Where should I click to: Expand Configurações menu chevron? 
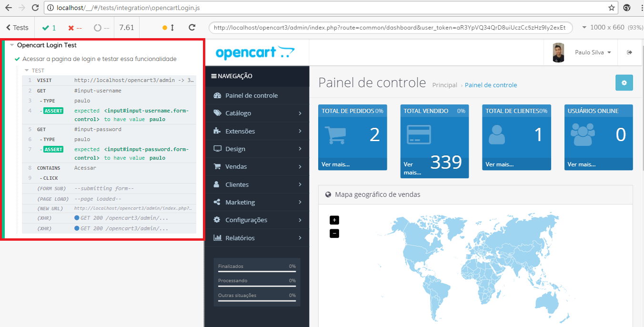[x=300, y=220]
